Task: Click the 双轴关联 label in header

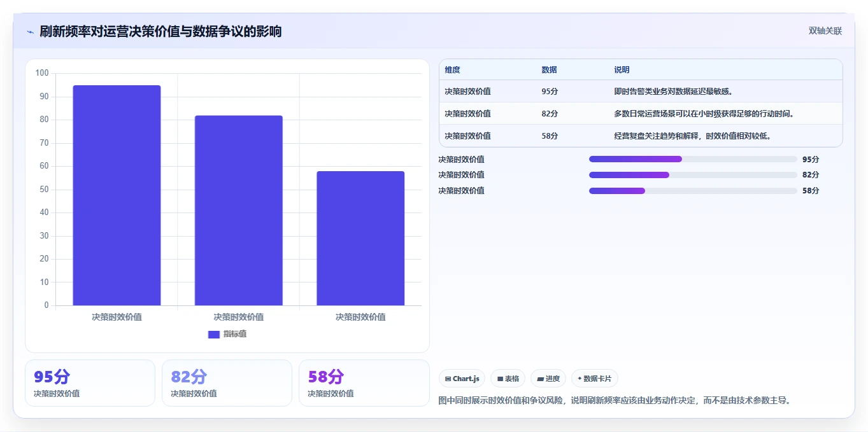Action: click(x=825, y=31)
